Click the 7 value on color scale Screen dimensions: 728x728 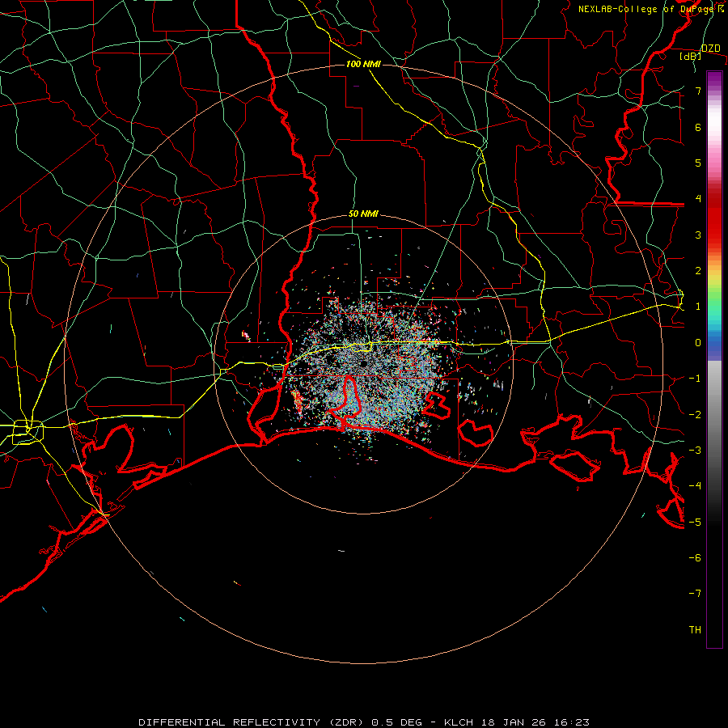[x=698, y=91]
